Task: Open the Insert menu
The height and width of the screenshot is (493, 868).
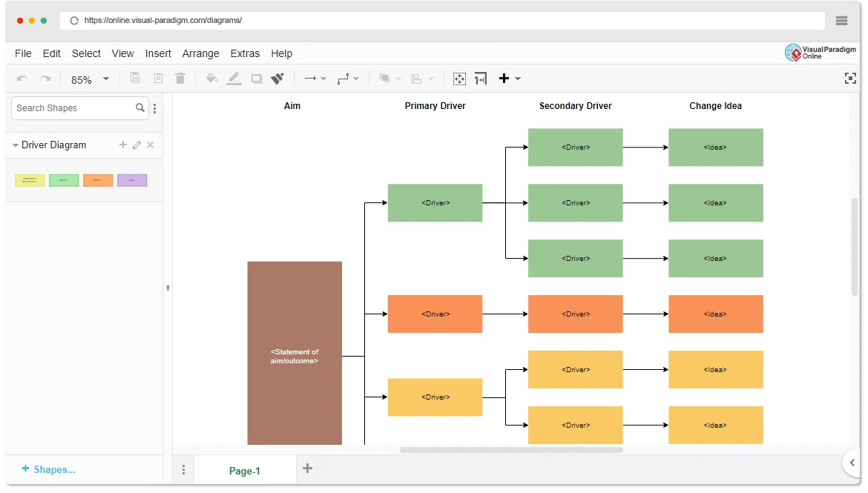Action: tap(158, 53)
